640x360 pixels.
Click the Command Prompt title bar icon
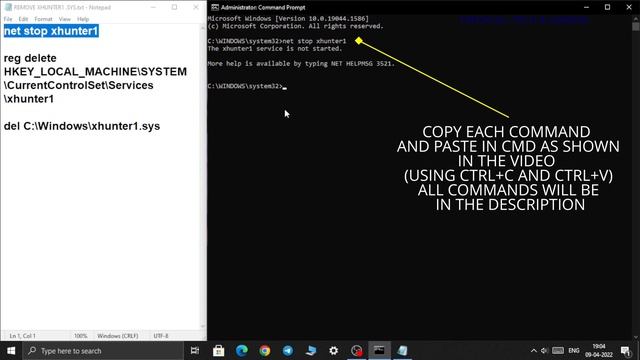[215, 7]
